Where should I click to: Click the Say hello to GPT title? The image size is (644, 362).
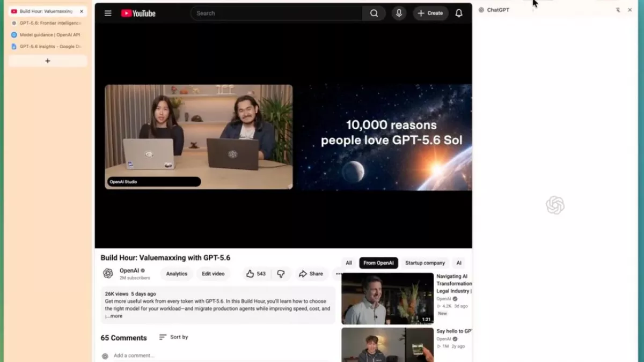pyautogui.click(x=454, y=331)
